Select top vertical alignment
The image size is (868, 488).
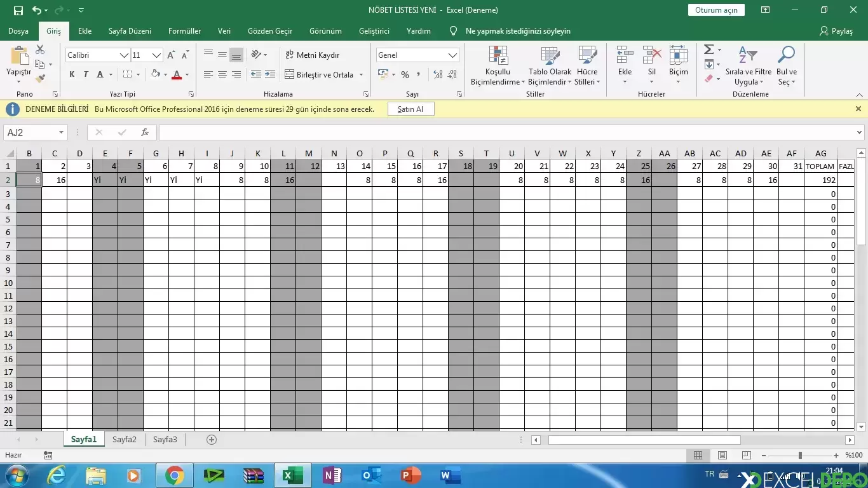pyautogui.click(x=208, y=55)
